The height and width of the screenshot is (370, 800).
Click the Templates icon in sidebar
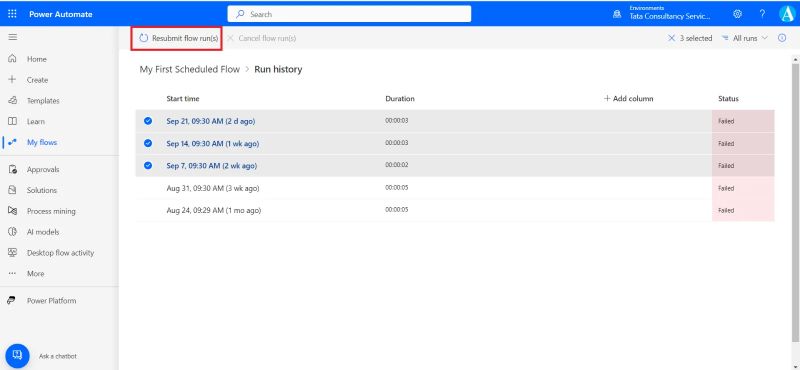(x=13, y=101)
